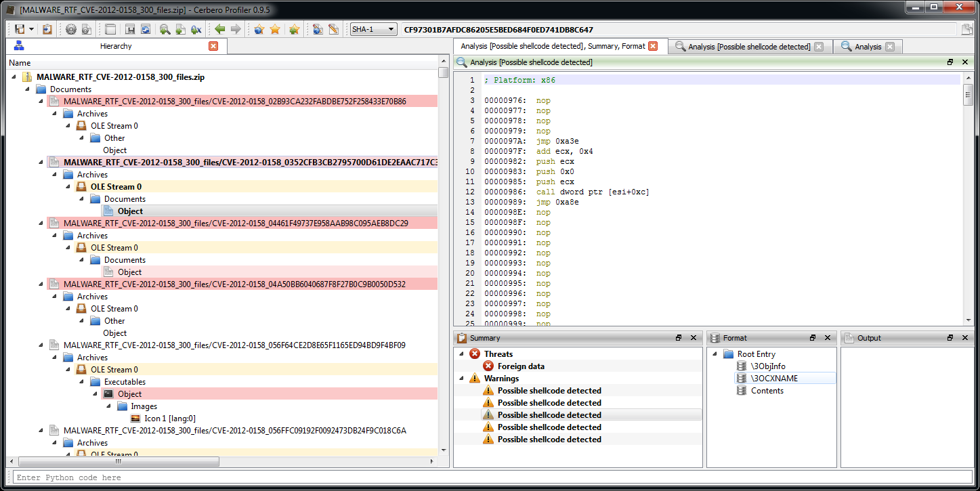Click the Hierarchy vertical scrollbar thumb

(x=443, y=72)
